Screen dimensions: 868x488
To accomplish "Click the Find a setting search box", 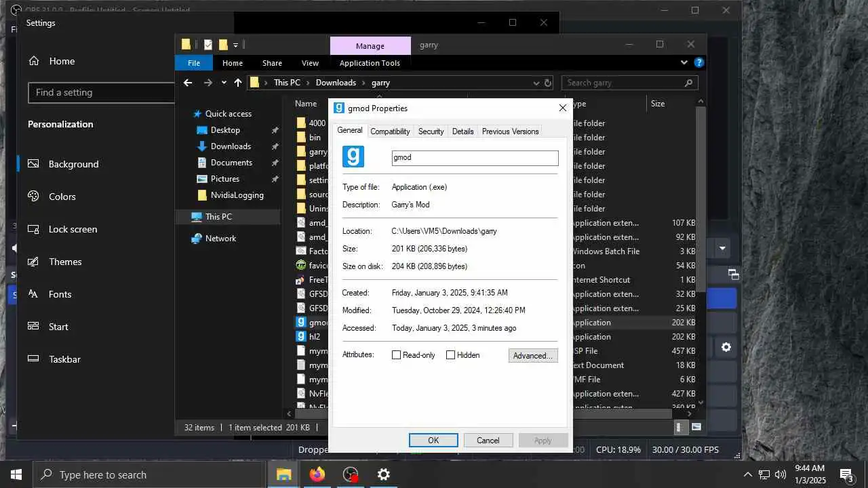I will 102,93.
